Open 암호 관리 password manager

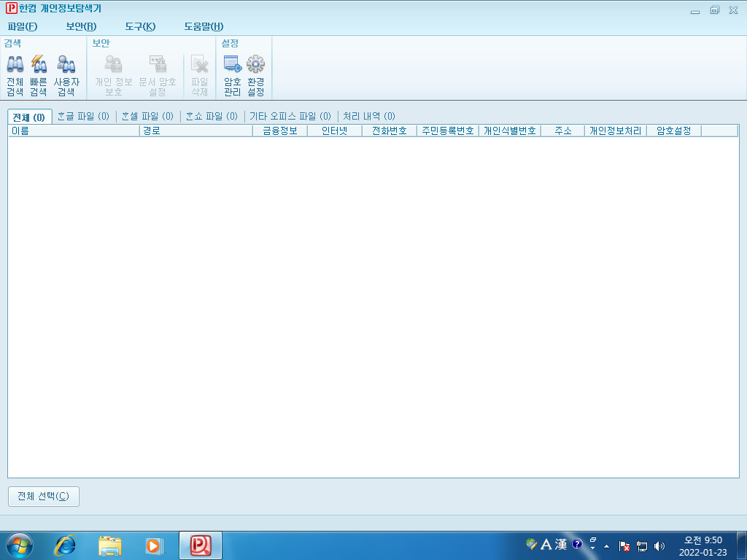tap(233, 75)
